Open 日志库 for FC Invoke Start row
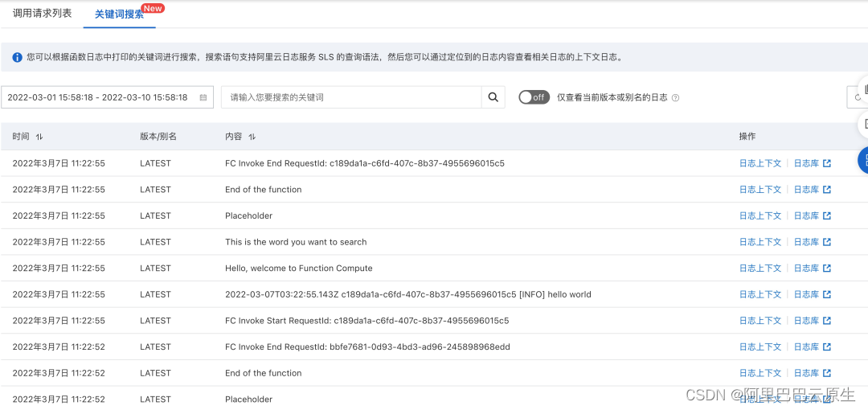The image size is (868, 410). (807, 321)
